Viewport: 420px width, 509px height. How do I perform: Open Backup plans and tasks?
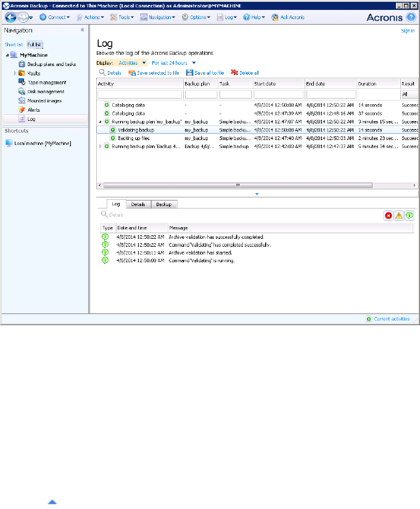52,64
